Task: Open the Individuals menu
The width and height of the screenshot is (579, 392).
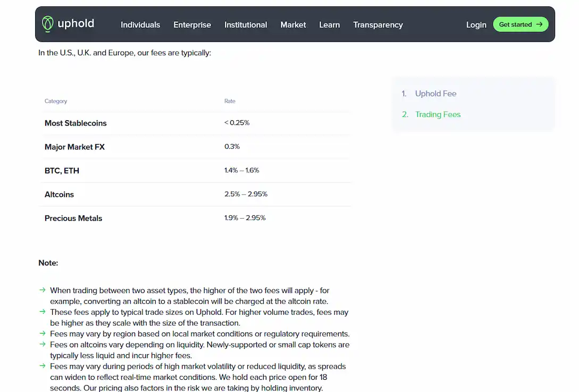Action: (x=140, y=25)
